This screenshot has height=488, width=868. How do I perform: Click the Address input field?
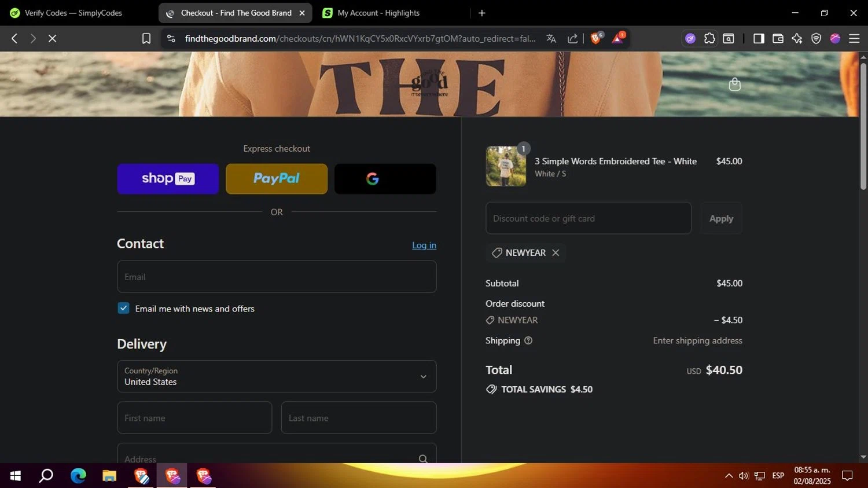[x=277, y=454]
